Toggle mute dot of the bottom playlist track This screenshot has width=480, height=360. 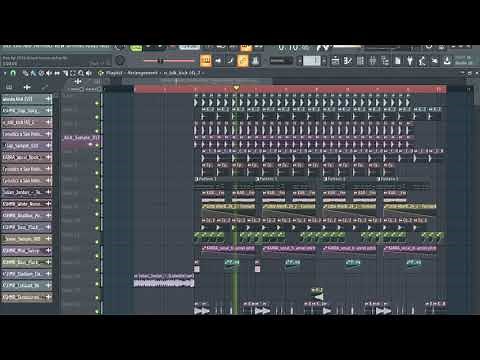tap(97, 311)
